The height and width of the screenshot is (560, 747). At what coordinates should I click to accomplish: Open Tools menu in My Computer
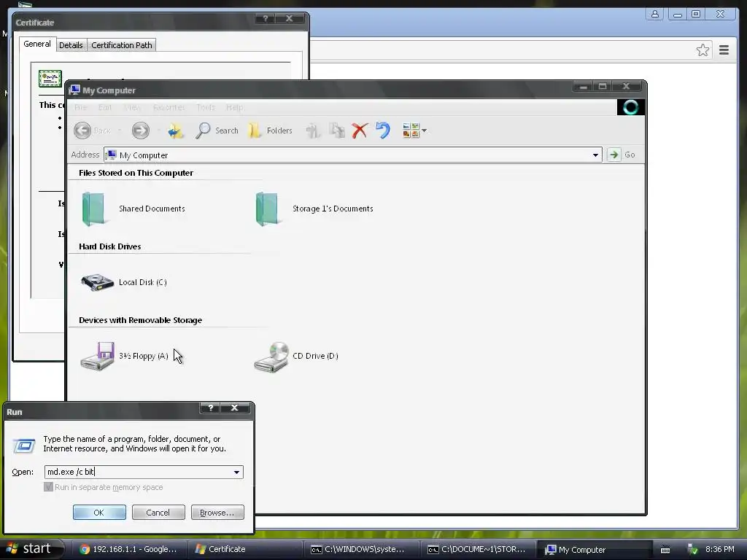(x=206, y=107)
